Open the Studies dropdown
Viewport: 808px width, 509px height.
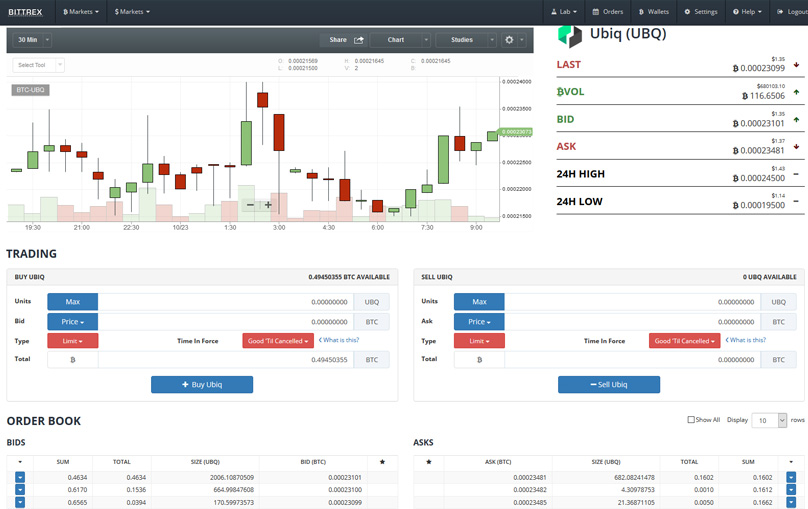tap(466, 40)
